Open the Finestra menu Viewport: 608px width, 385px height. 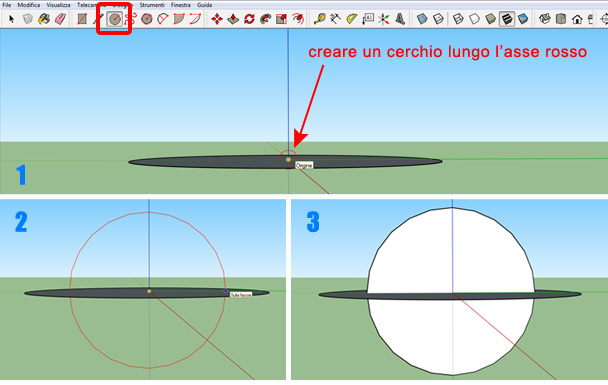pyautogui.click(x=181, y=5)
